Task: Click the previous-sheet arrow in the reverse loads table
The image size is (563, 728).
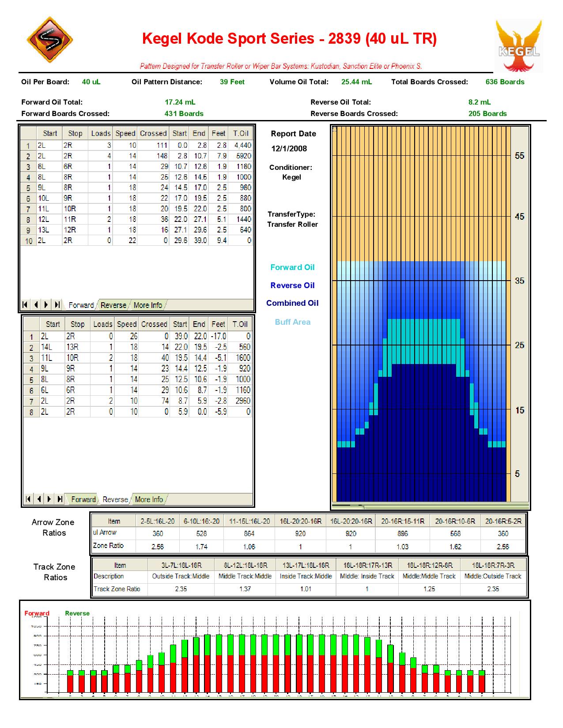Action: click(x=38, y=499)
